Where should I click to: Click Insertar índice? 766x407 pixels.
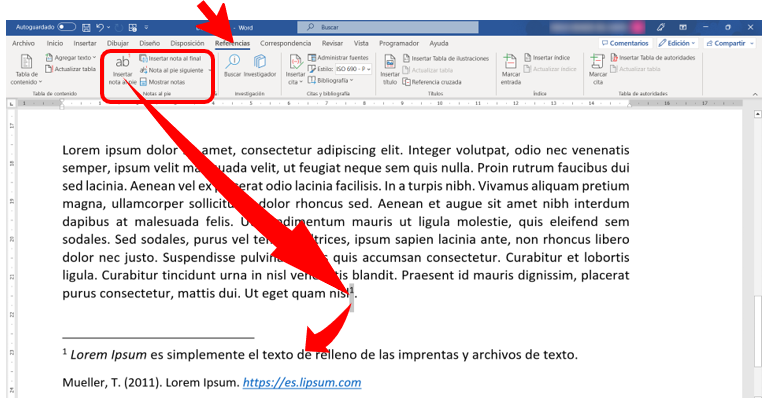pos(547,58)
